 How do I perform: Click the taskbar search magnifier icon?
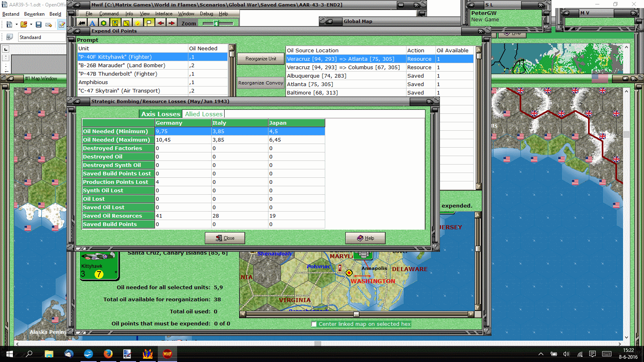click(29, 354)
